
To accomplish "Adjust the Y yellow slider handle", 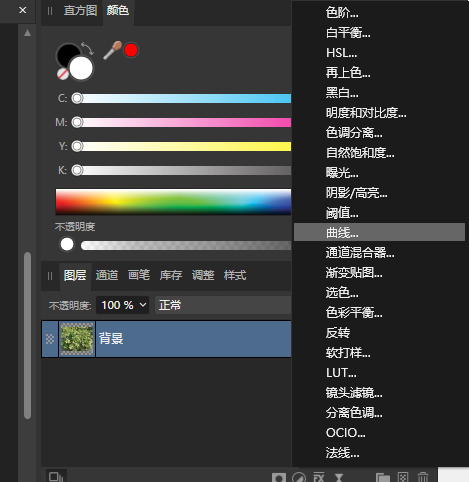I will coord(77,146).
